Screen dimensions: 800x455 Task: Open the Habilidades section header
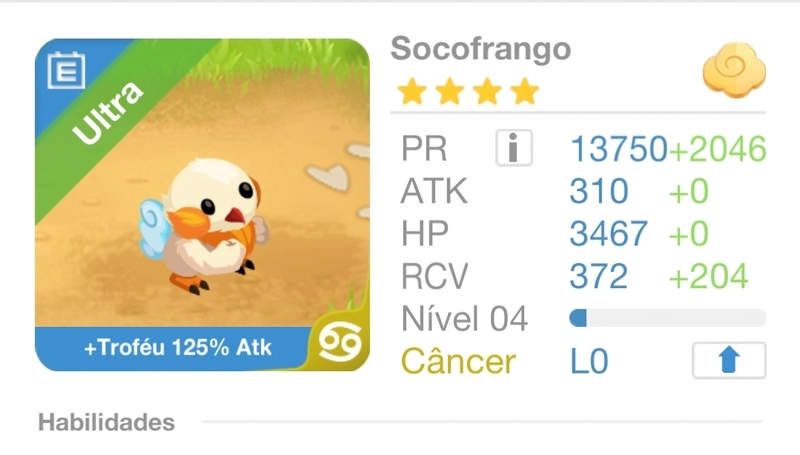click(x=106, y=422)
